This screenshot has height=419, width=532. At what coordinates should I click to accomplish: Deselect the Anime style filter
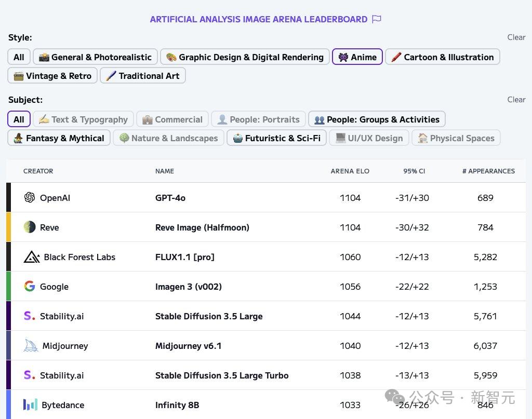(x=357, y=57)
